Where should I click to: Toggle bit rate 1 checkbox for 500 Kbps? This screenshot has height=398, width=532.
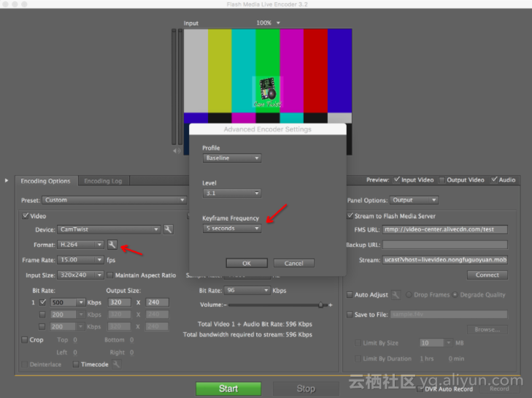click(x=43, y=302)
